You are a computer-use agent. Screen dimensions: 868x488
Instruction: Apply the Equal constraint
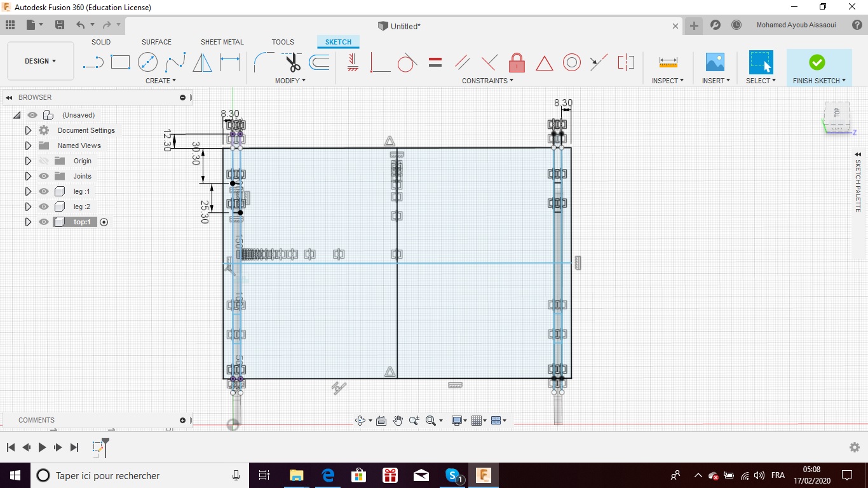tap(435, 62)
